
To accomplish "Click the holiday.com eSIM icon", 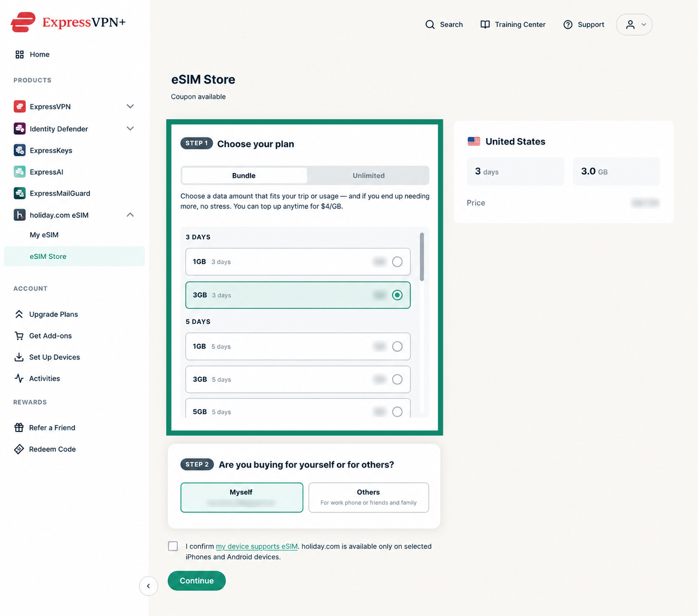I will pos(19,215).
